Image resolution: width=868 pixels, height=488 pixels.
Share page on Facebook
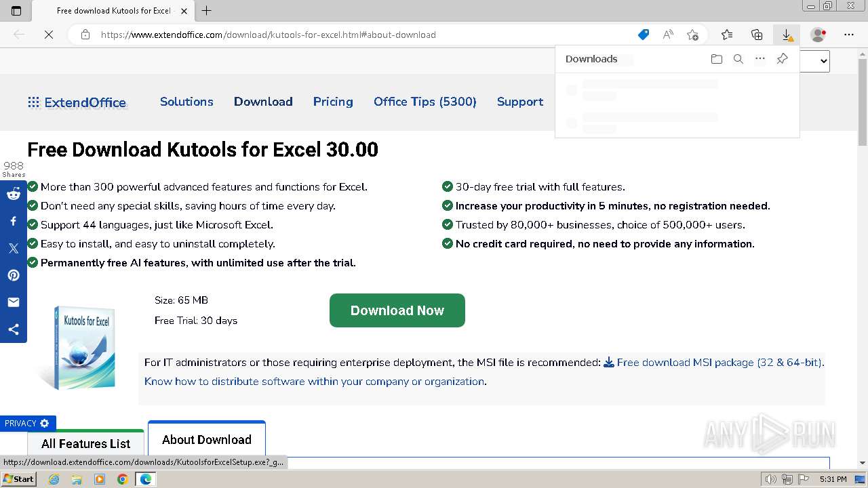(x=14, y=221)
